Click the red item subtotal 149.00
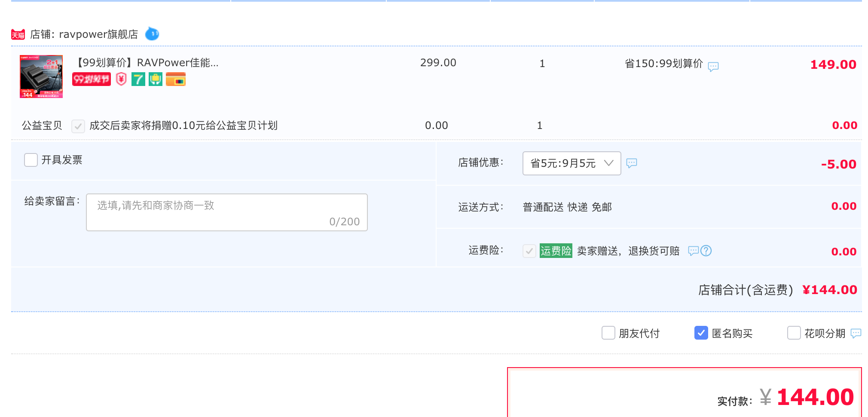This screenshot has height=417, width=868. pyautogui.click(x=833, y=64)
